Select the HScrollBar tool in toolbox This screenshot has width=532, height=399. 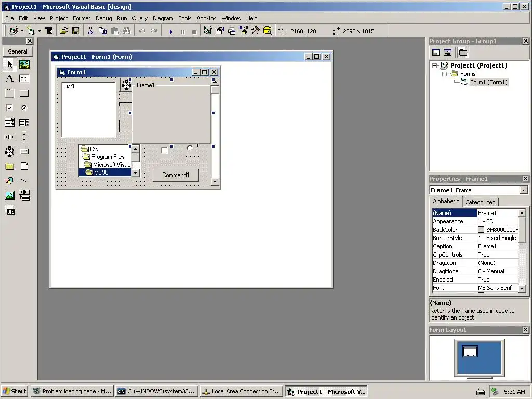point(10,137)
